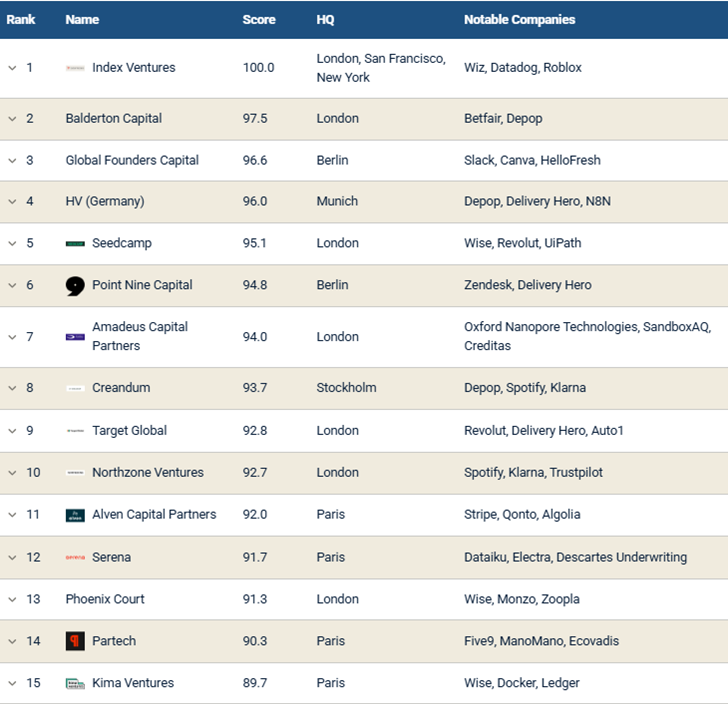Viewport: 728px width, 704px height.
Task: Click the Index Ventures name
Action: coord(134,68)
